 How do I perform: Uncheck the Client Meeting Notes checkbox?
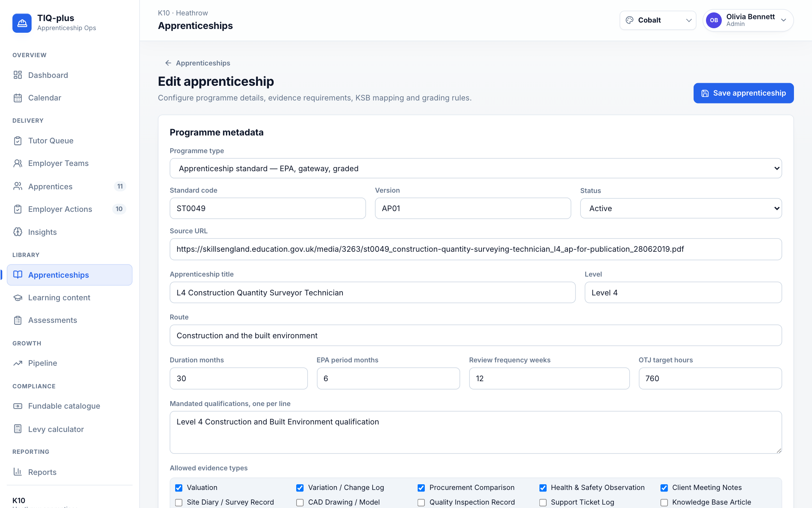coord(664,488)
